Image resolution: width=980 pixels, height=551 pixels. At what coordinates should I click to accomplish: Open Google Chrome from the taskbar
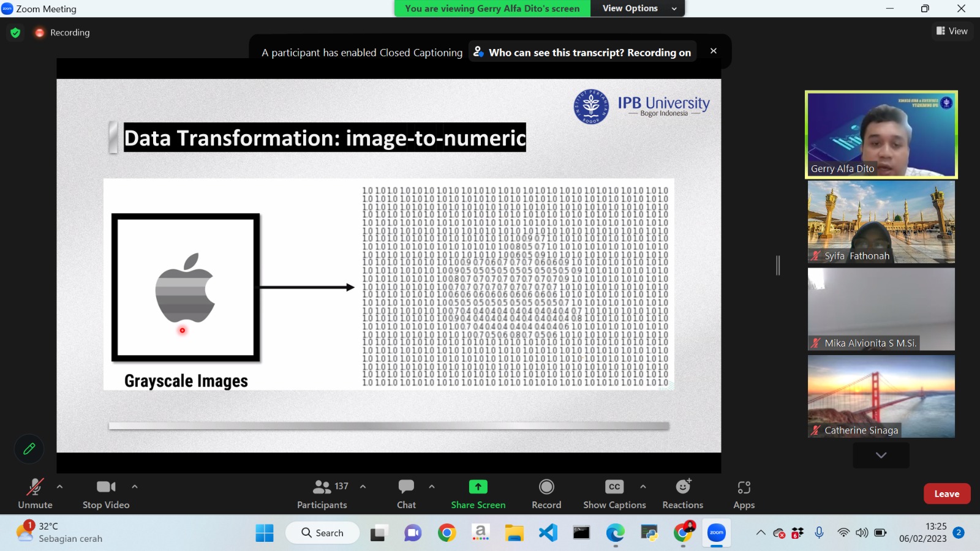(x=447, y=533)
